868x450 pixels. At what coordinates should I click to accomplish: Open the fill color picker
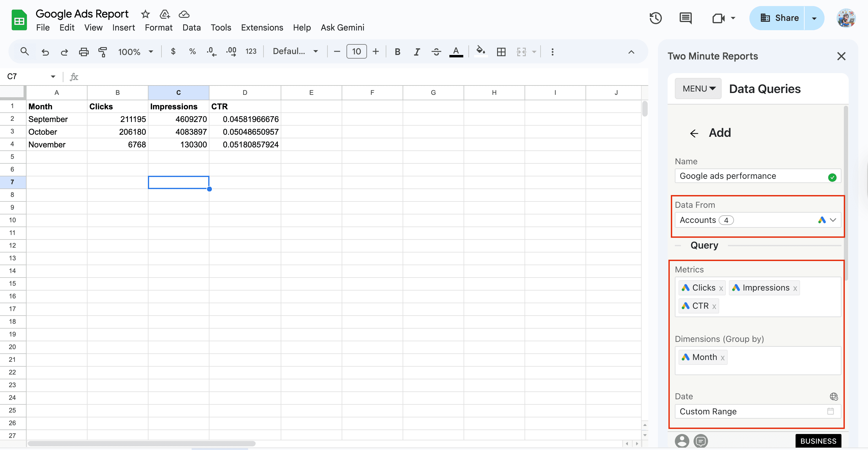[x=480, y=52]
